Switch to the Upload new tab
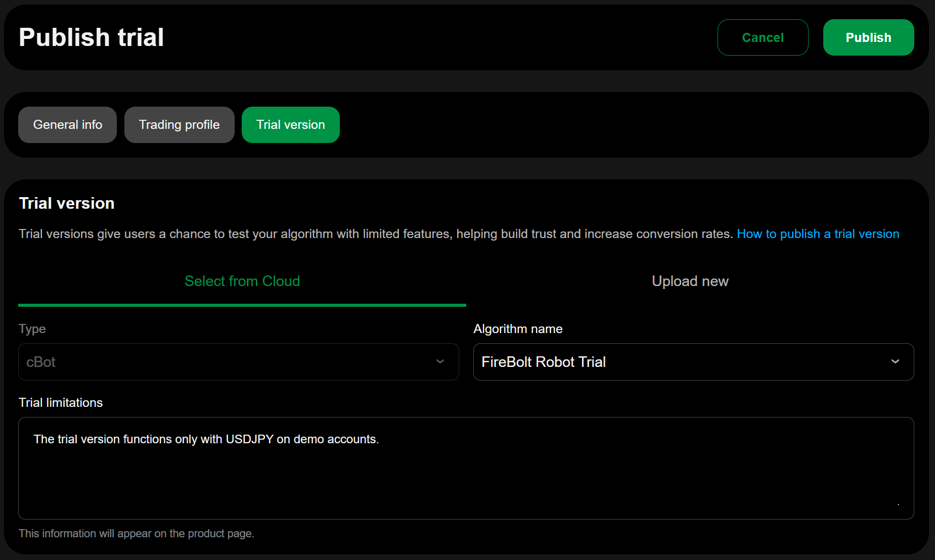Screen dimensions: 935x560 [690, 282]
